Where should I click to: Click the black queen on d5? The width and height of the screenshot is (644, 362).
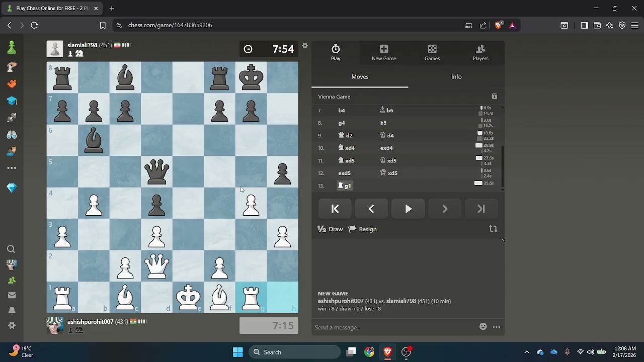(x=156, y=171)
